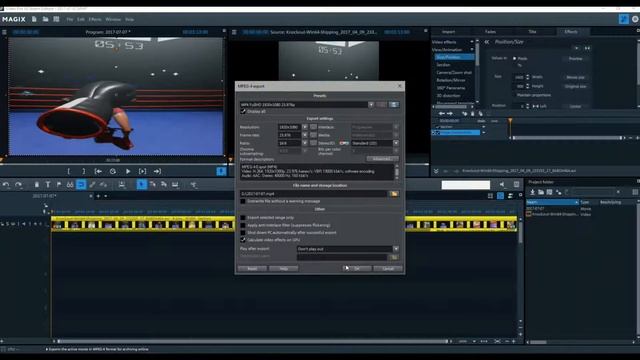Click the marker flag icon in the toolbar
Image resolution: width=640 pixels, height=360 pixels.
tap(59, 185)
